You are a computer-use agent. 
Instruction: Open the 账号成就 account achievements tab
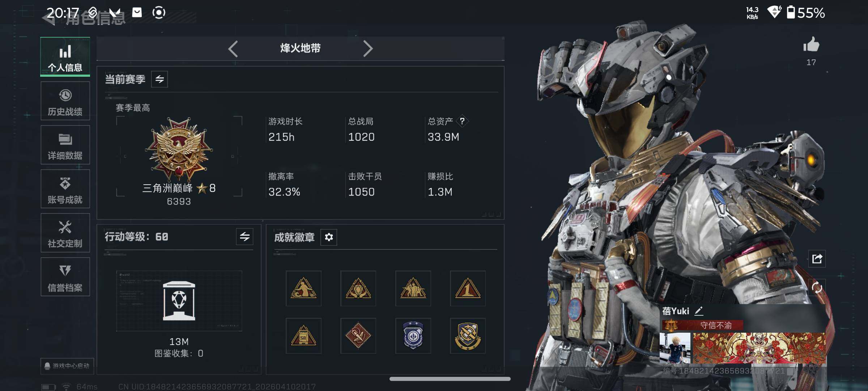click(x=65, y=189)
